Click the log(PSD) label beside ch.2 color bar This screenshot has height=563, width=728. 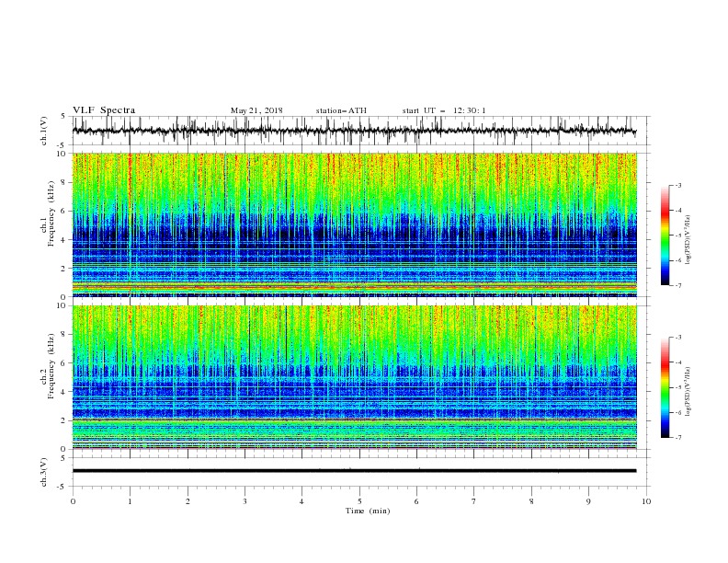point(688,391)
